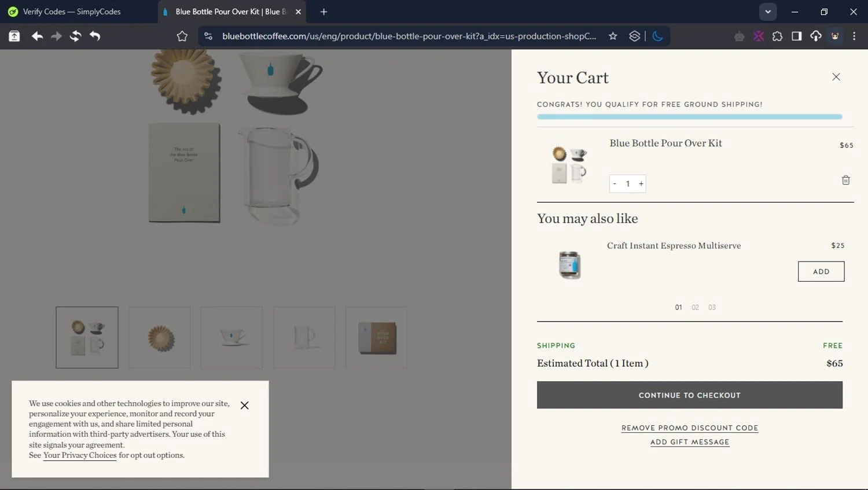868x490 pixels.
Task: Open Your Privacy Choices link
Action: [80, 455]
